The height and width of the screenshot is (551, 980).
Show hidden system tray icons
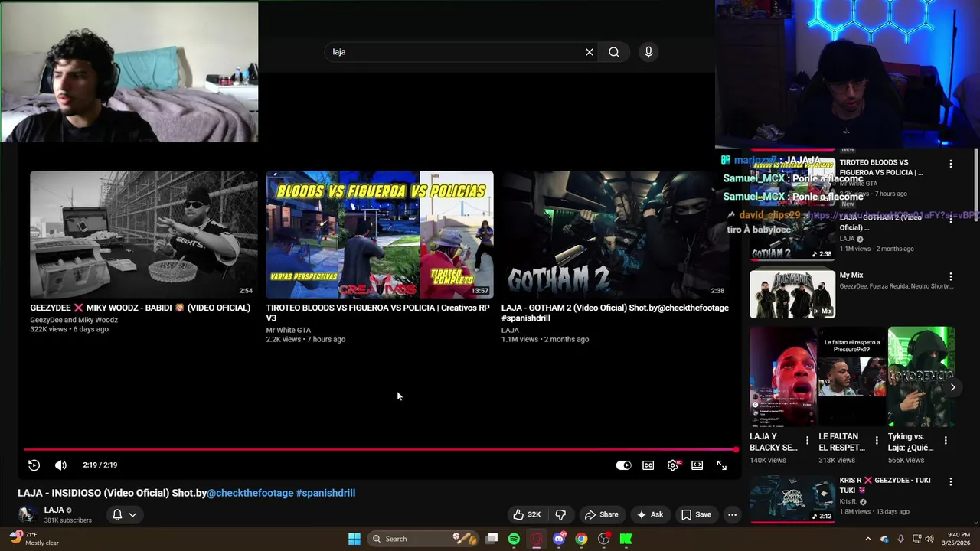[x=867, y=539]
